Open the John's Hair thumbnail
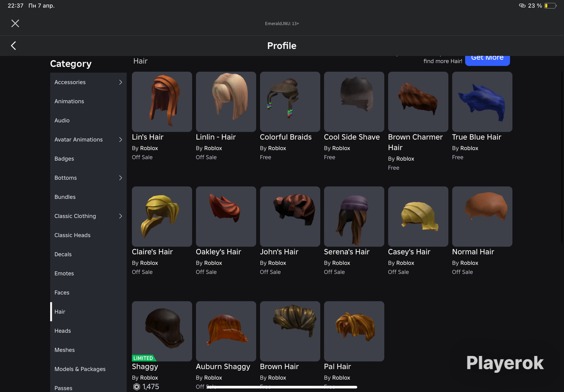This screenshot has height=392, width=564. (x=290, y=216)
